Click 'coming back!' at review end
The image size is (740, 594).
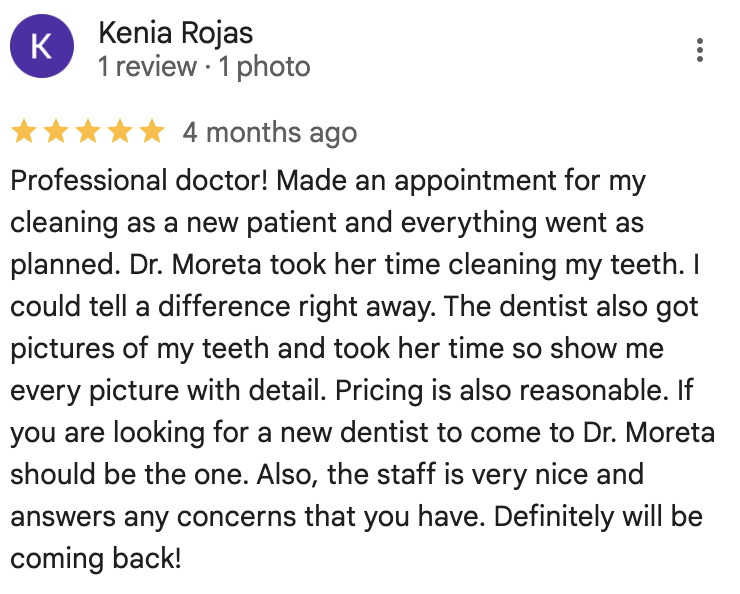96,560
